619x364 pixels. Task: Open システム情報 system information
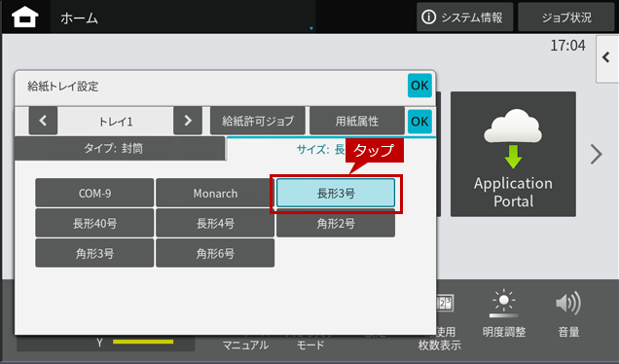pyautogui.click(x=464, y=17)
